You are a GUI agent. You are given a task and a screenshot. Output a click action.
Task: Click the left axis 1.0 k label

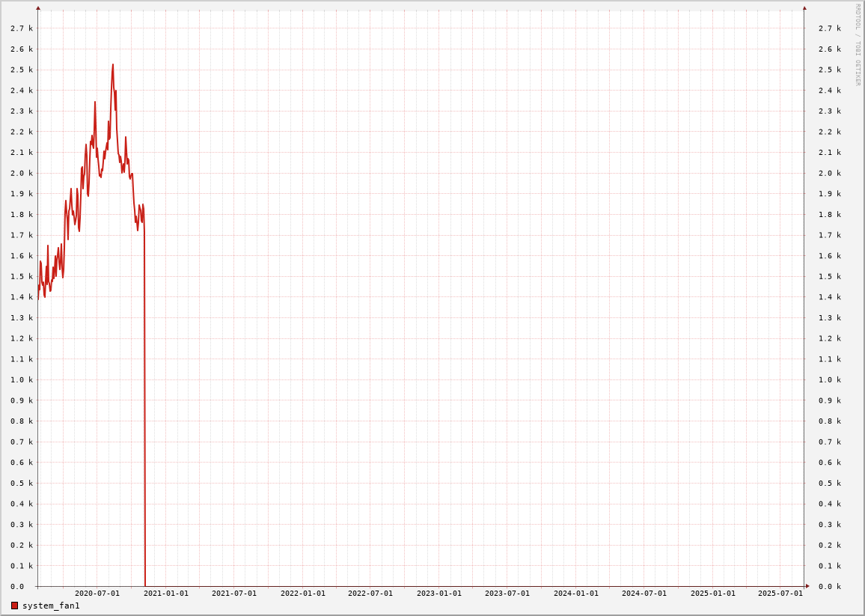tap(22, 380)
